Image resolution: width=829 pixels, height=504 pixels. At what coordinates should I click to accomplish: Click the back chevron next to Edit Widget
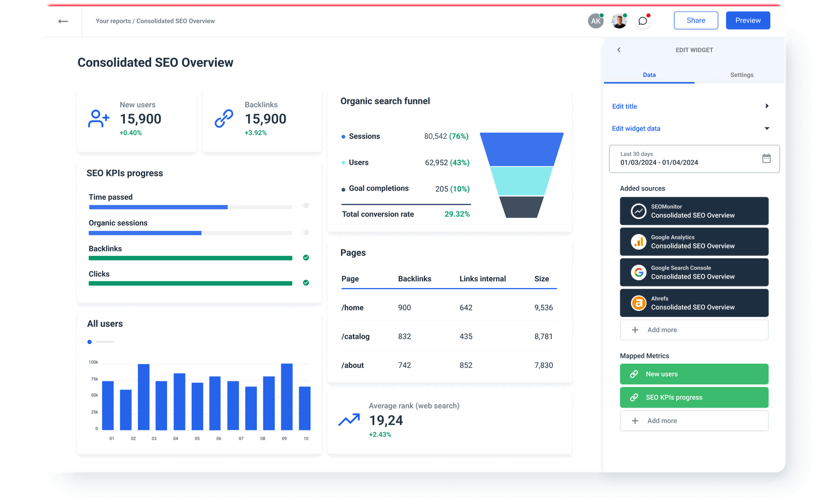(x=619, y=50)
